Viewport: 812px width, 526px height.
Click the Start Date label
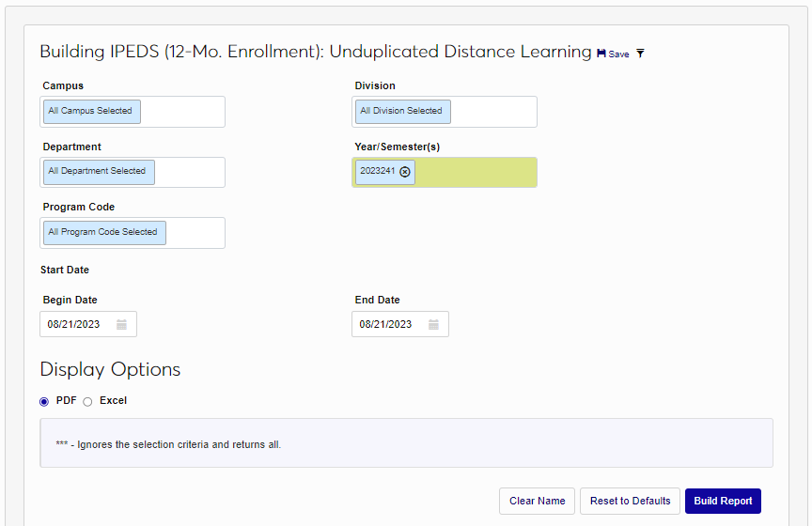(x=65, y=270)
